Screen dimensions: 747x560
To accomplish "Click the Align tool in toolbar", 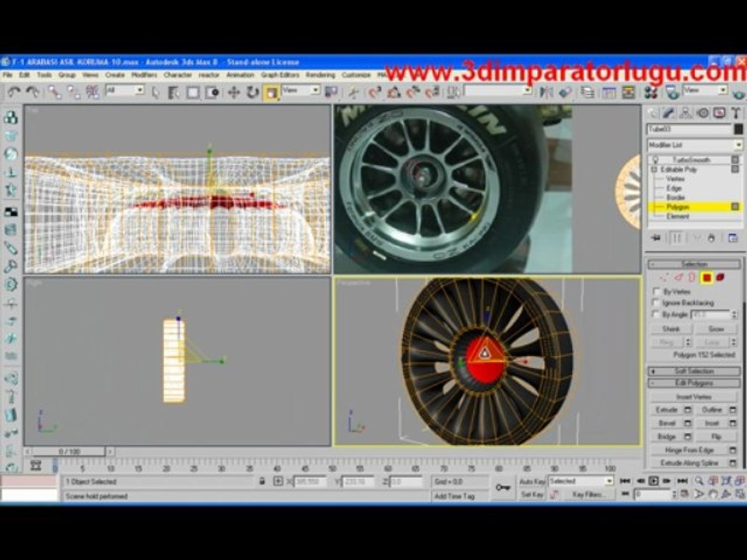I will (565, 92).
